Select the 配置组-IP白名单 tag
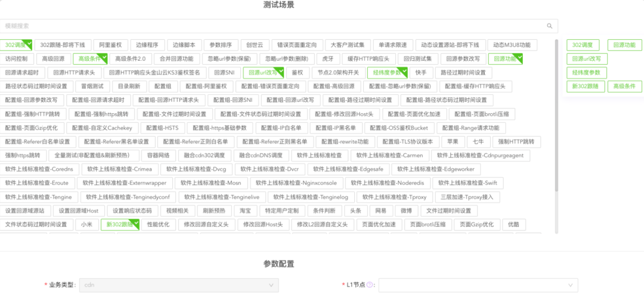 click(281, 128)
